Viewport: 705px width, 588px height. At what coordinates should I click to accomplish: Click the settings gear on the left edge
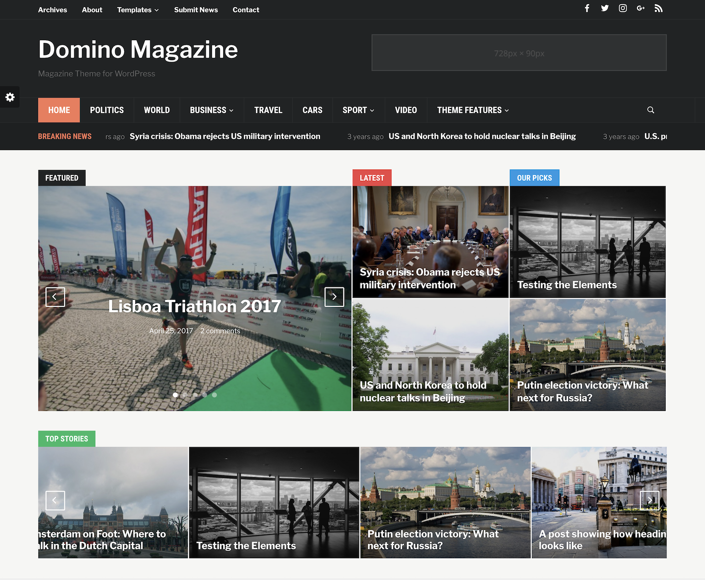(9, 97)
